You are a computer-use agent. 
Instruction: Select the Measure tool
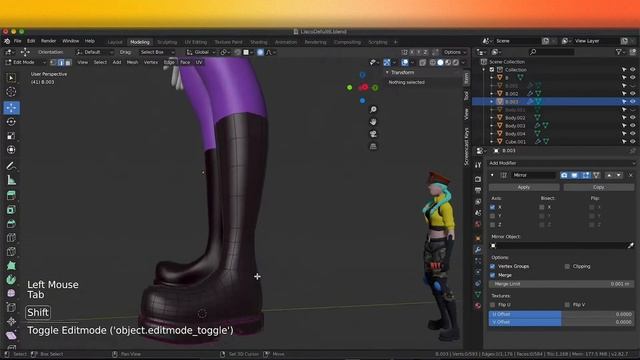click(x=11, y=180)
